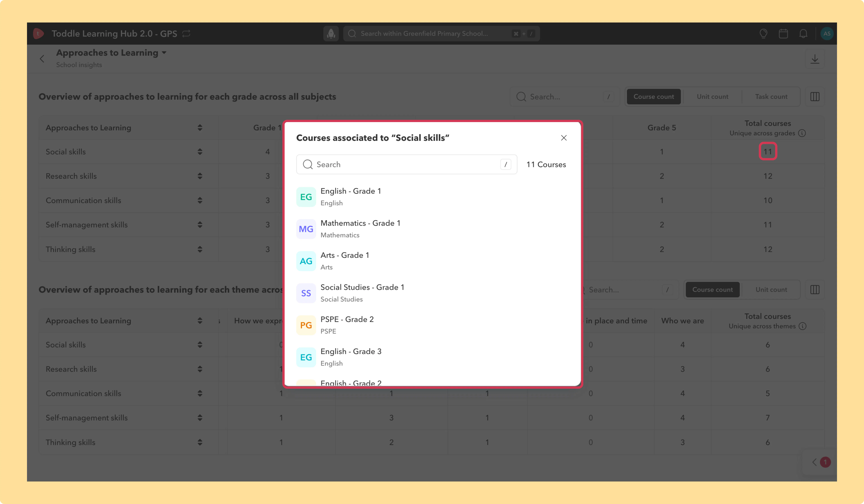Click total courses 12 for Research skills

[x=768, y=176]
